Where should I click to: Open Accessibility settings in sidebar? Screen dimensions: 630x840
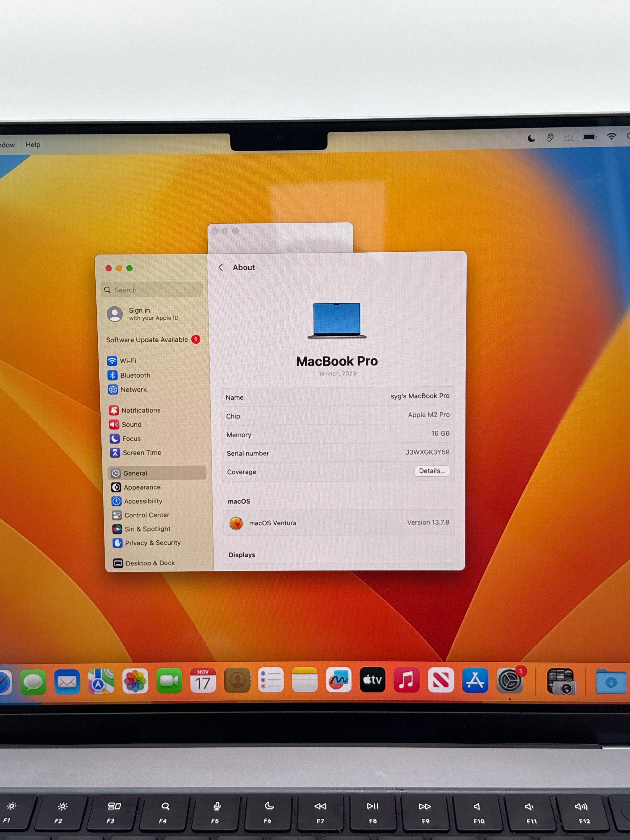tap(137, 501)
